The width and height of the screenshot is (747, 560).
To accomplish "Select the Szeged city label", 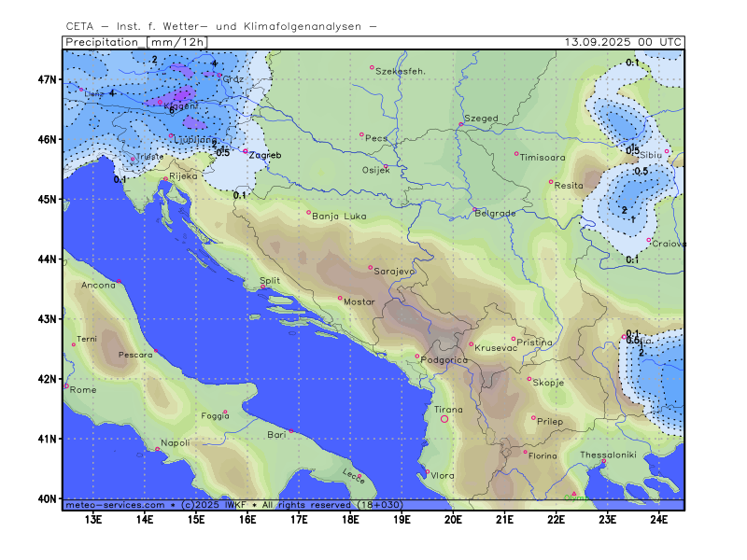I will (x=481, y=119).
